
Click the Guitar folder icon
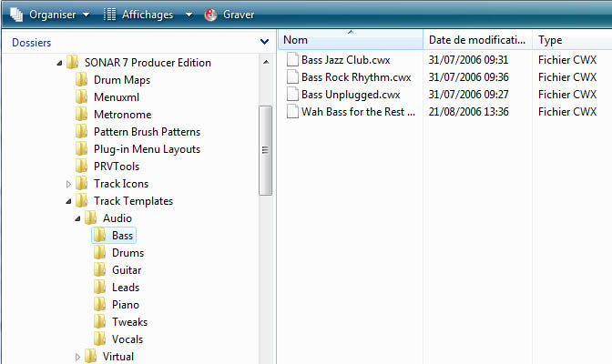pos(99,269)
